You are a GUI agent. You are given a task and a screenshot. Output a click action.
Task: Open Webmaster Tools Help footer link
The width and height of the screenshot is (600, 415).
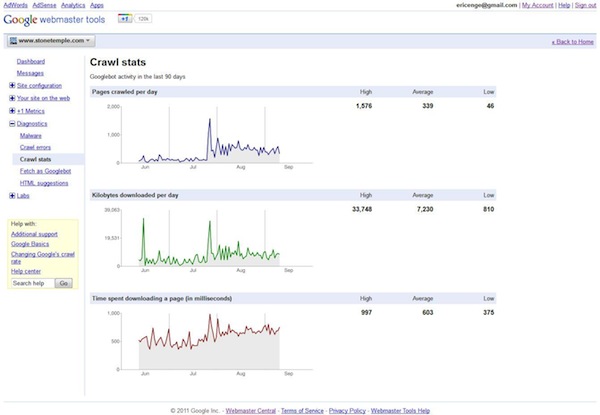[400, 411]
